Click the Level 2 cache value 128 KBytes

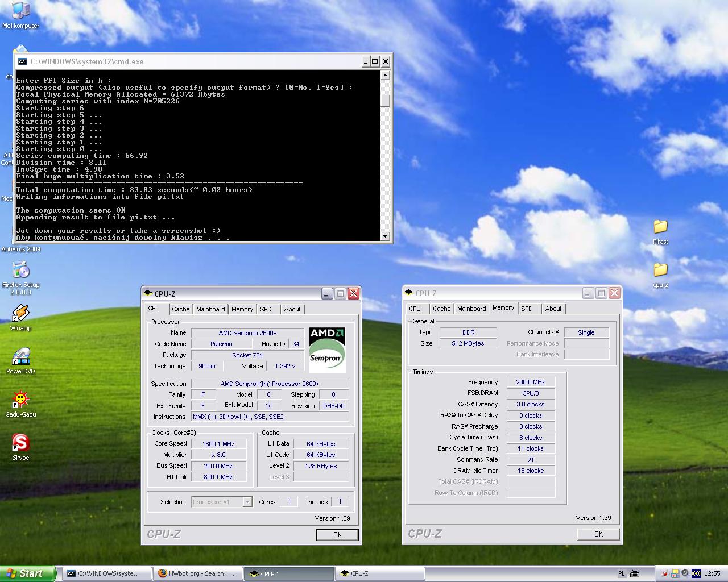coord(321,466)
